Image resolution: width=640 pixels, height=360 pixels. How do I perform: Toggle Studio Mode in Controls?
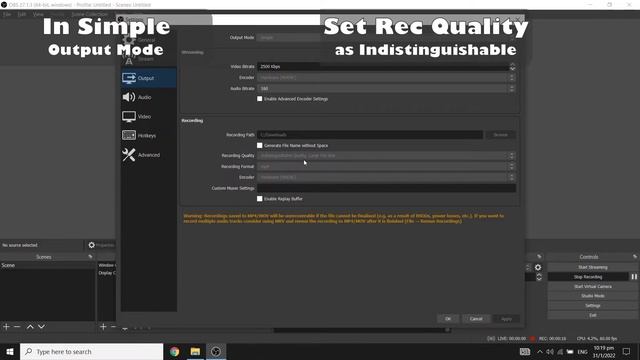click(x=593, y=296)
